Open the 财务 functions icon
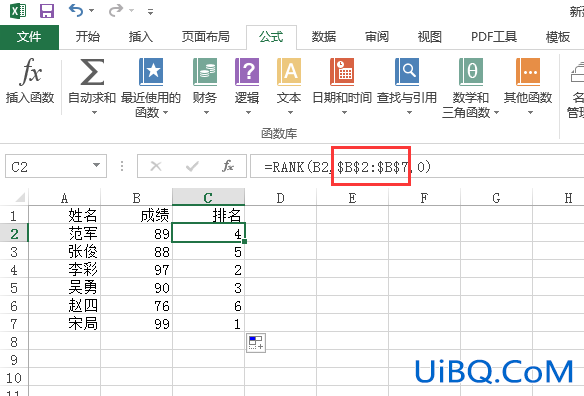This screenshot has height=396, width=584. (205, 72)
